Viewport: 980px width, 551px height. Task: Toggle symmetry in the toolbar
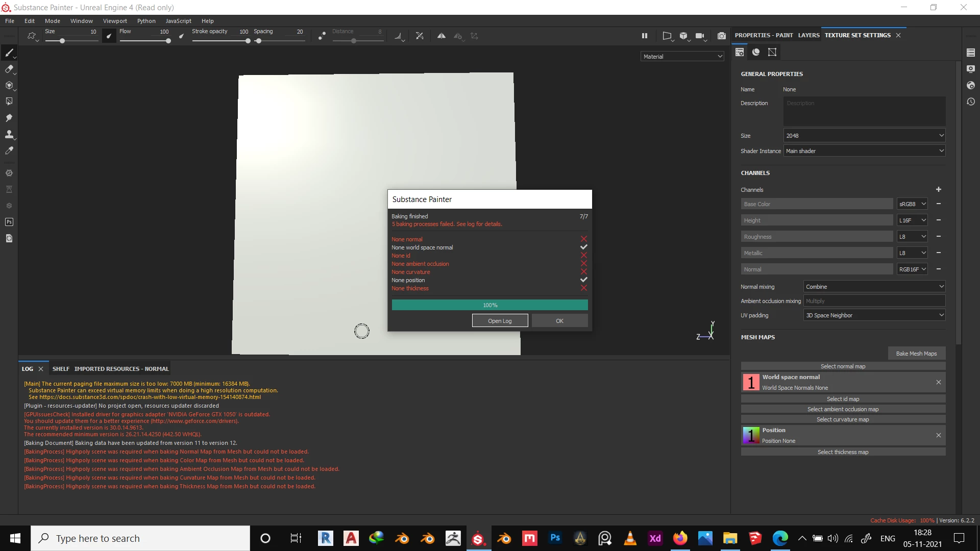[442, 36]
